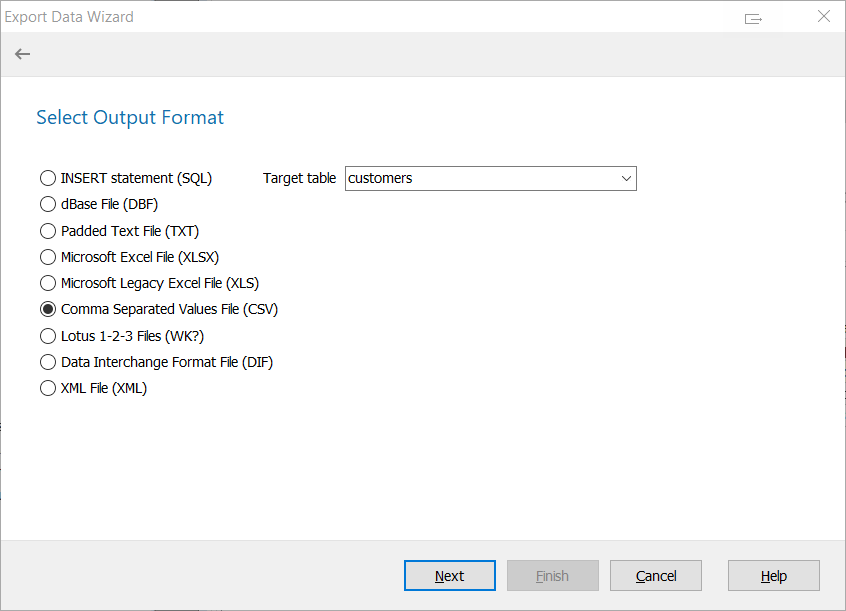Pick Lotus 1-2-3 Files (WK?) option

(48, 336)
